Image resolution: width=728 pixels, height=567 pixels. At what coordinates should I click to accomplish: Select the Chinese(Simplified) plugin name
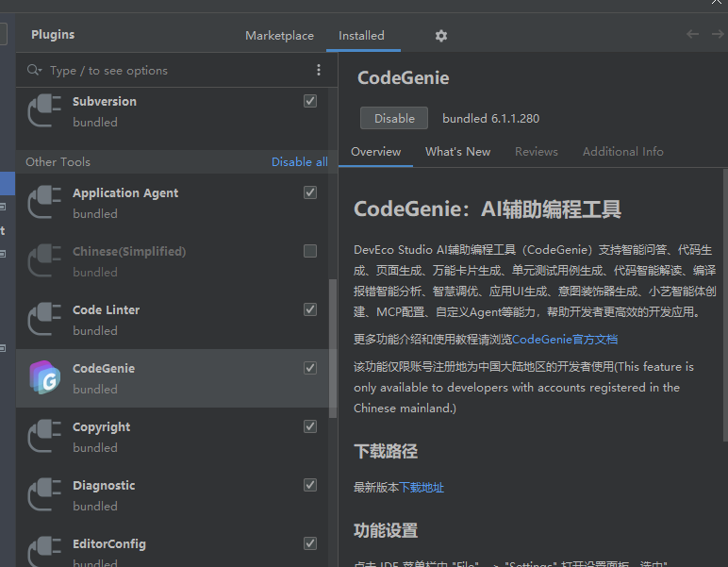click(129, 252)
